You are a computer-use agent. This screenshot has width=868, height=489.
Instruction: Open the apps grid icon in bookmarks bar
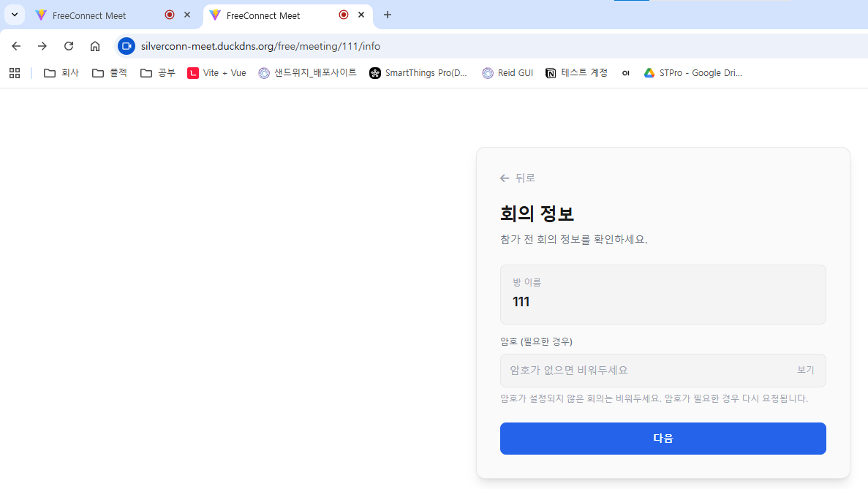click(15, 73)
